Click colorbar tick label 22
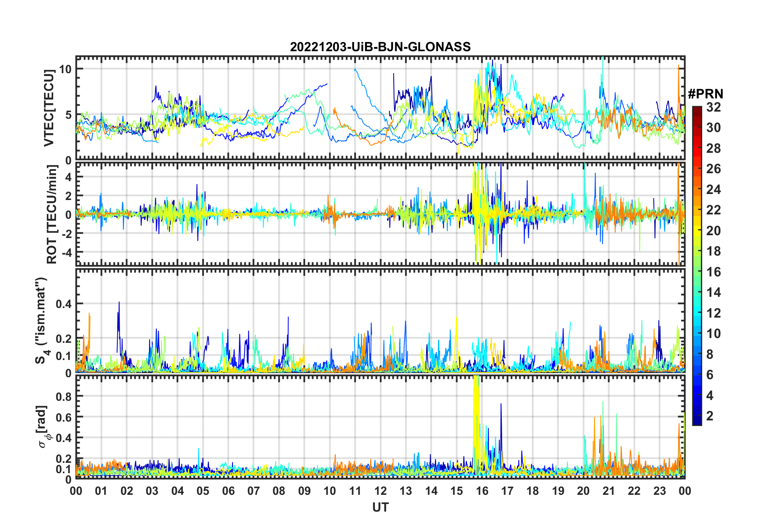The image size is (761, 532). (713, 210)
